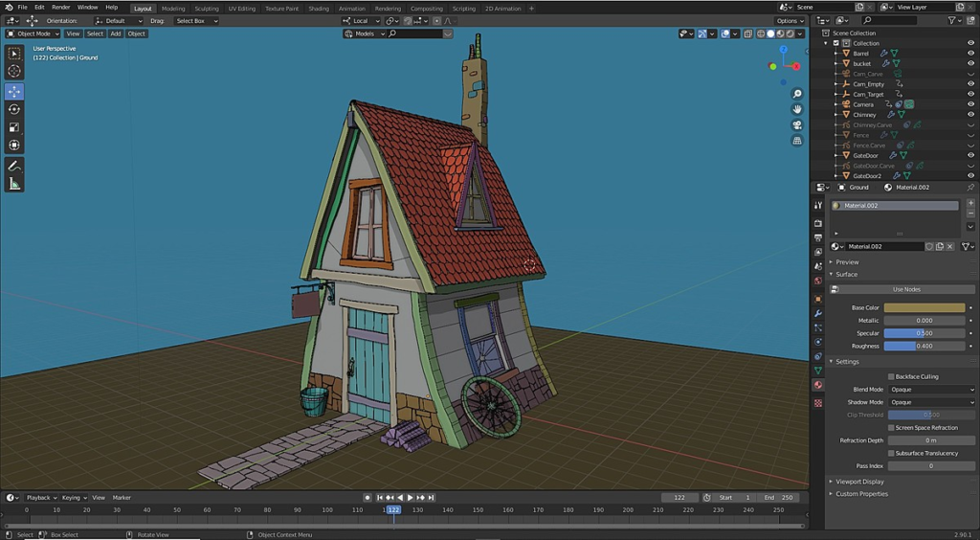Switch to the Sculpting workspace tab

click(x=207, y=8)
